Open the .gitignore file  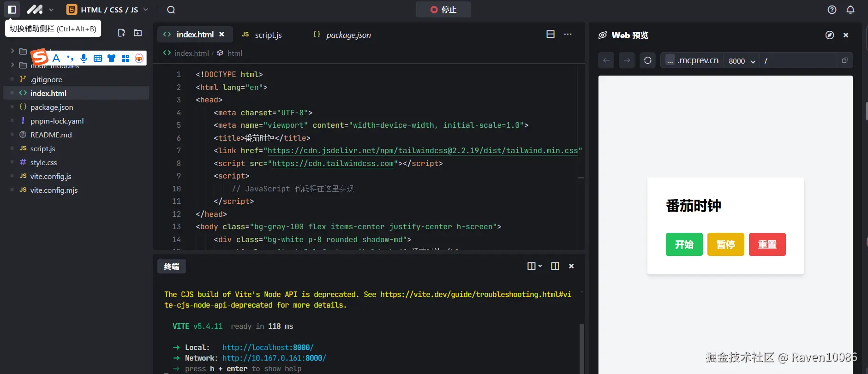coord(46,79)
